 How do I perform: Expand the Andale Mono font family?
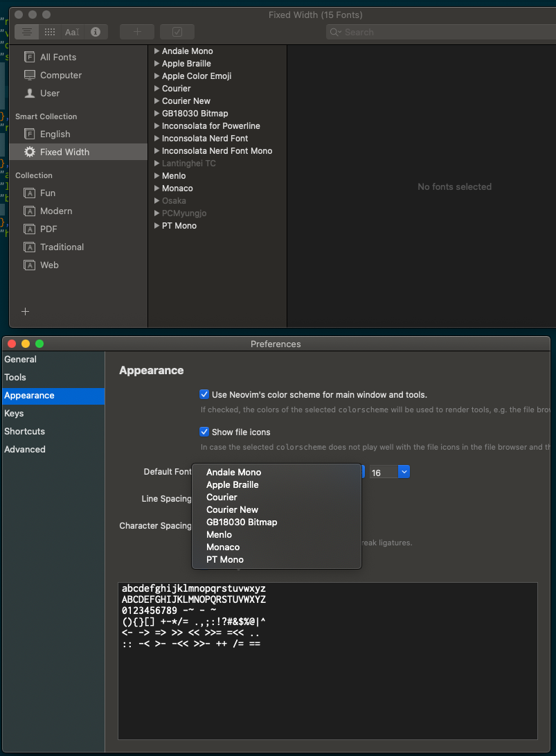[156, 51]
